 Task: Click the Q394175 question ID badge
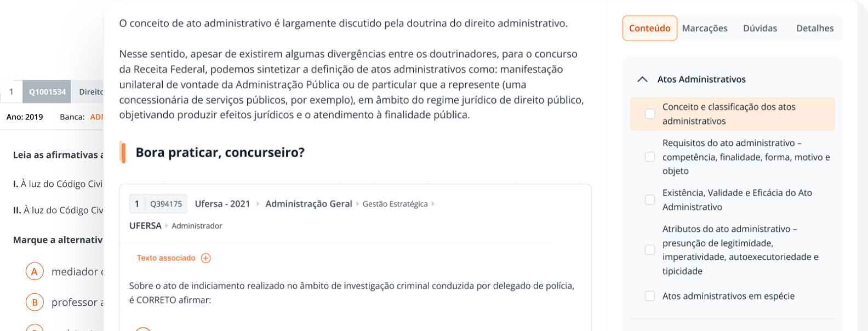[166, 204]
